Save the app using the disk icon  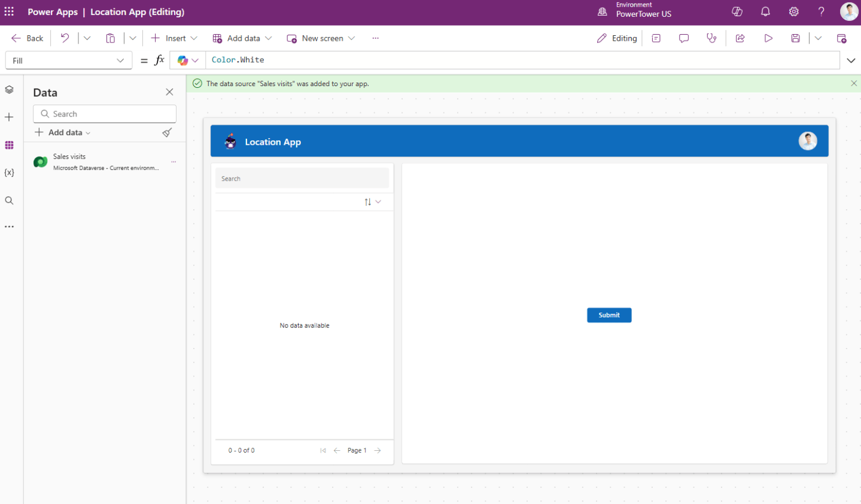point(796,38)
